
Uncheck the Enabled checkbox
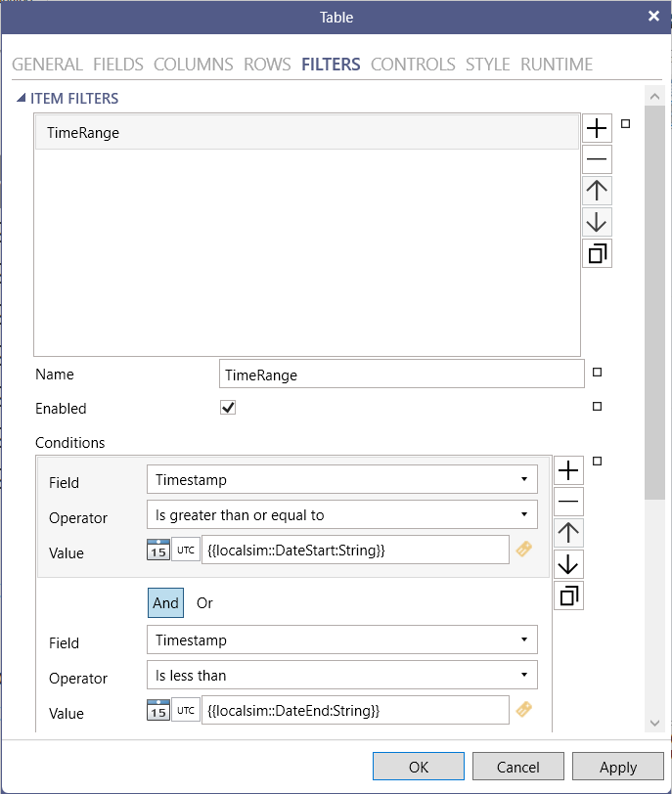click(228, 408)
